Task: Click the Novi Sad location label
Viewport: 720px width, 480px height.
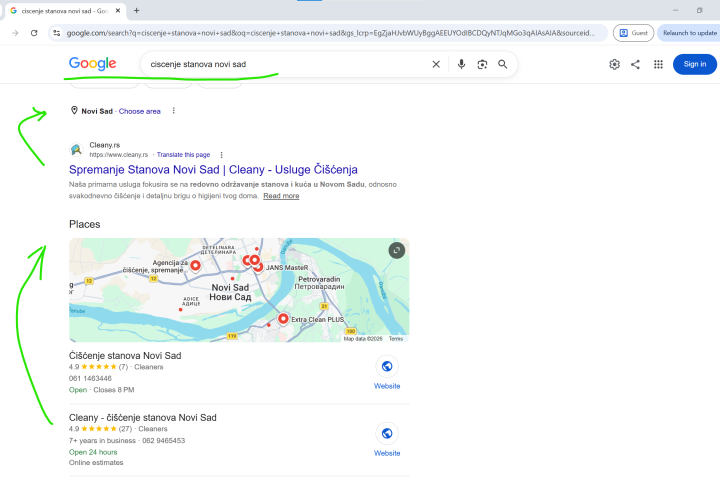Action: pos(97,111)
